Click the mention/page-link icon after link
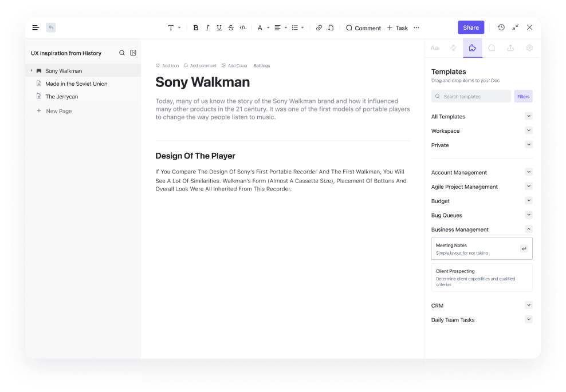The image size is (566, 392). [331, 28]
